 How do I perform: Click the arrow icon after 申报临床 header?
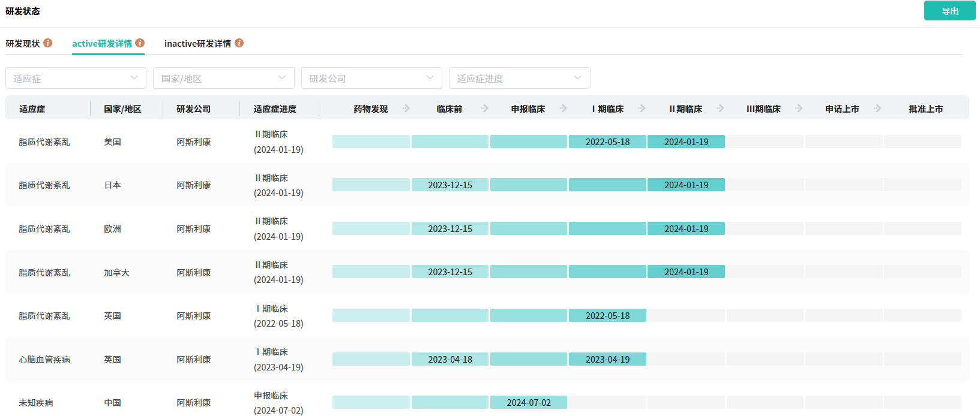point(564,108)
